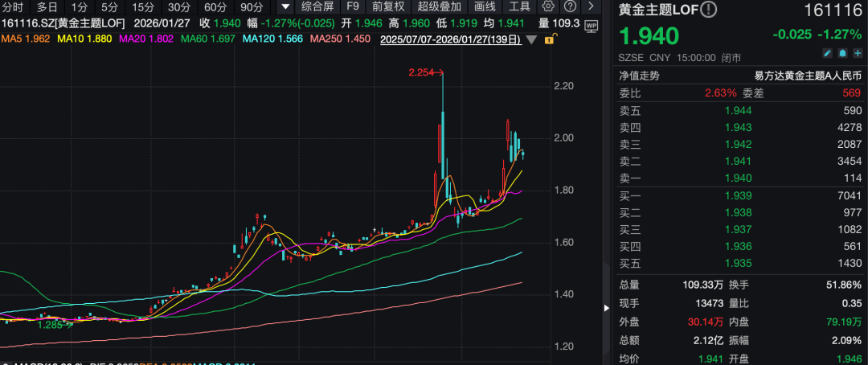Collapse the side panel with triangle handle
The image size is (868, 365).
(607, 307)
